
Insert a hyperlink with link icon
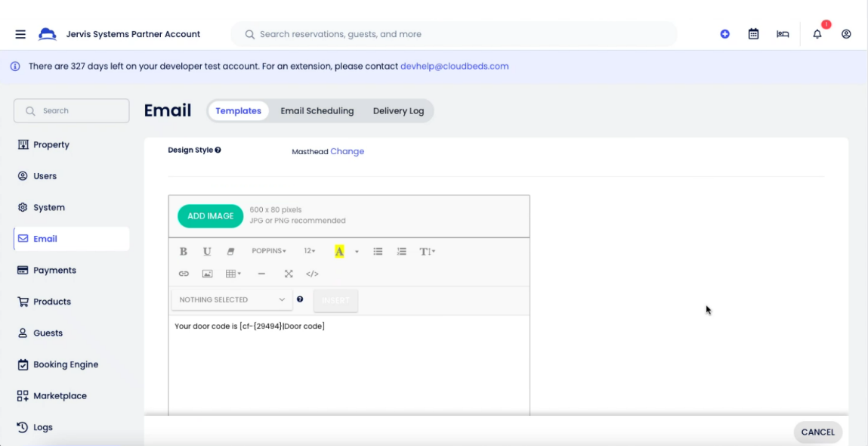click(x=184, y=274)
